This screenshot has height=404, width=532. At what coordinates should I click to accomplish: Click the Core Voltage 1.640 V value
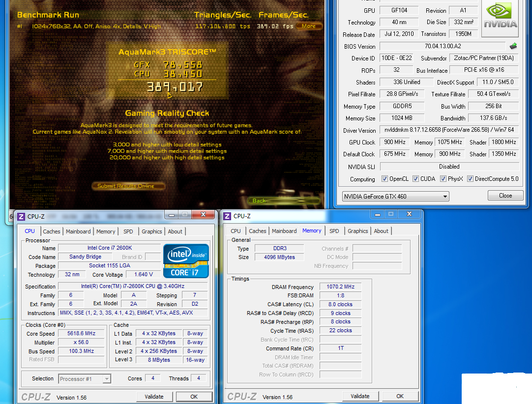coord(144,274)
